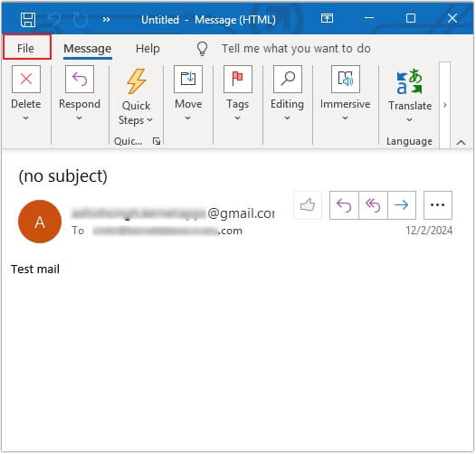The height and width of the screenshot is (454, 476).
Task: Click the Translate label text
Action: point(410,106)
